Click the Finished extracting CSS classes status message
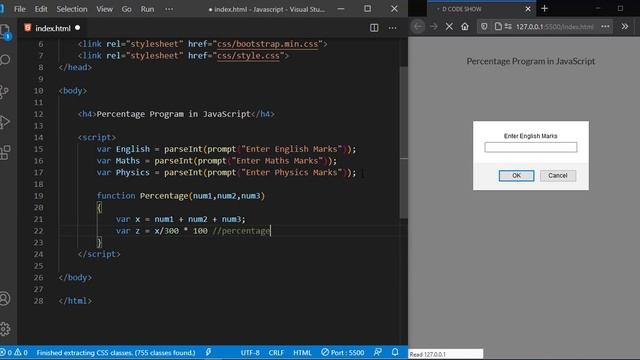The image size is (640, 360). (116, 353)
